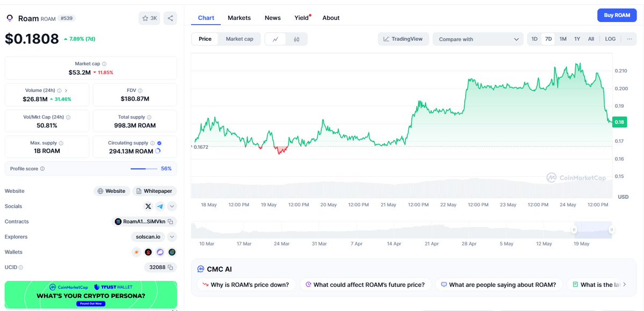Copy the UCID 32088 value

[x=170, y=267]
